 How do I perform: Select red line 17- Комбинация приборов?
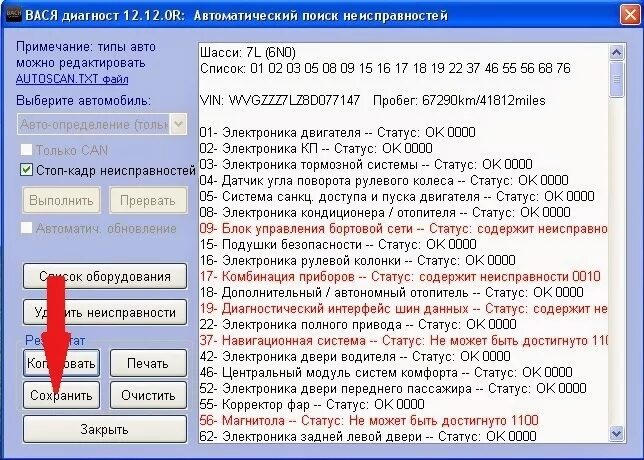pyautogui.click(x=400, y=276)
